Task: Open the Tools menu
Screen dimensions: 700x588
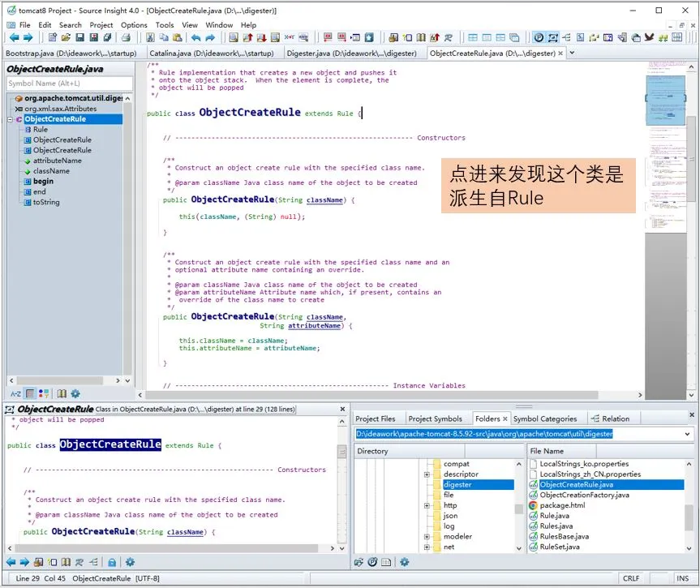Action: pyautogui.click(x=165, y=25)
